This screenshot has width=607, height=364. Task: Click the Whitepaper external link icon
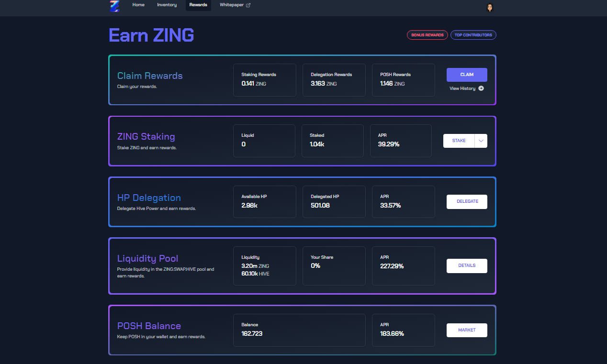(248, 5)
